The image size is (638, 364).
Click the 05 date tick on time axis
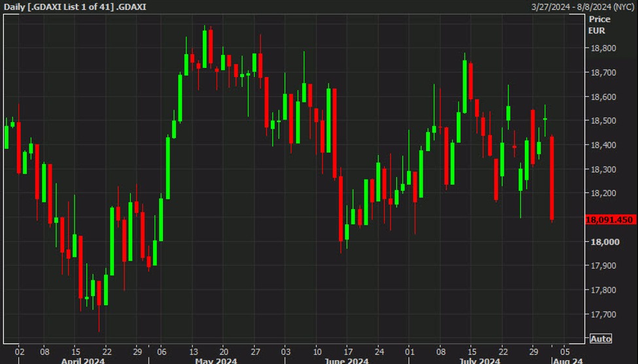point(565,352)
